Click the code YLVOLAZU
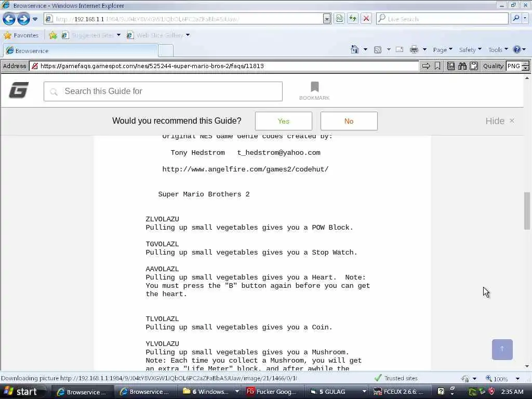The image size is (532, 399). coord(162,344)
